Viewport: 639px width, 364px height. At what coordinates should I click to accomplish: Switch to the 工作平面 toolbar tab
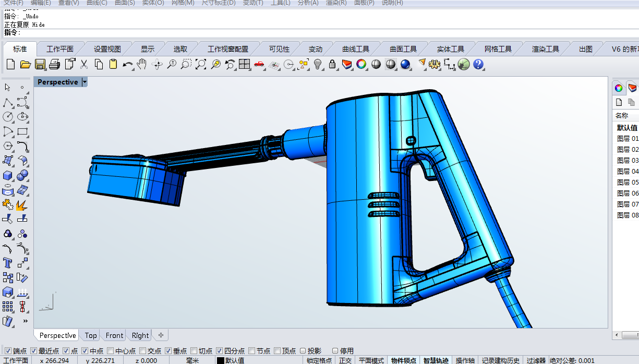coord(60,49)
